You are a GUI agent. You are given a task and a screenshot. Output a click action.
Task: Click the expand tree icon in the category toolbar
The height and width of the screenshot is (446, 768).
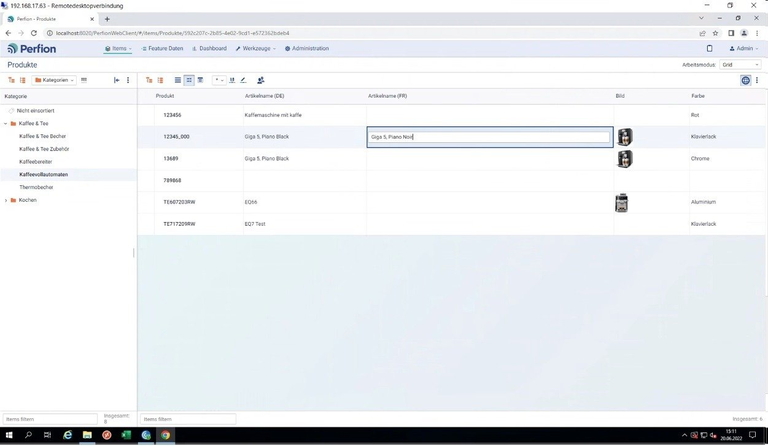point(11,80)
